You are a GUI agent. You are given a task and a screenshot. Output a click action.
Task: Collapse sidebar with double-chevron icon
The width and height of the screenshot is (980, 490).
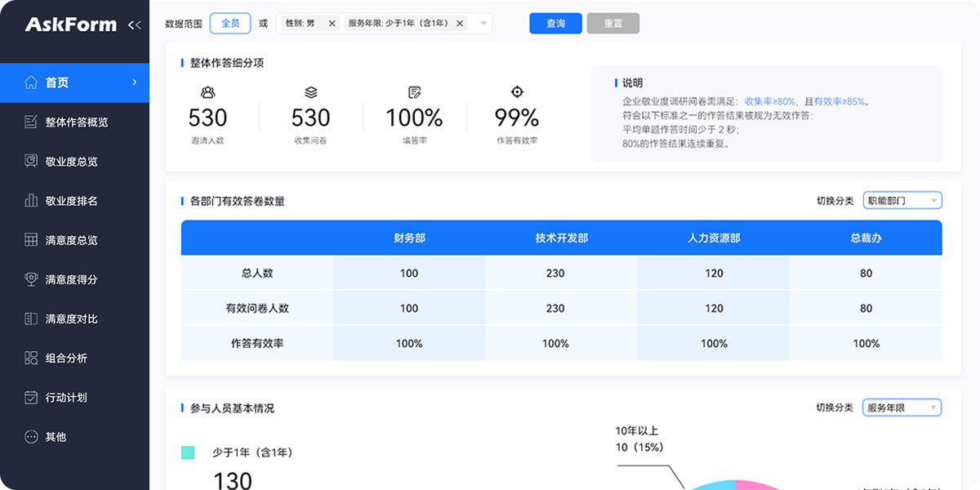point(135,25)
